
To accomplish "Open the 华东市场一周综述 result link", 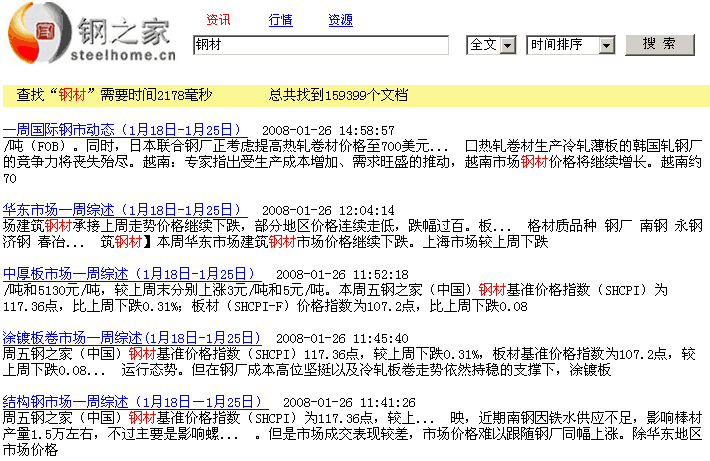I will pos(125,210).
